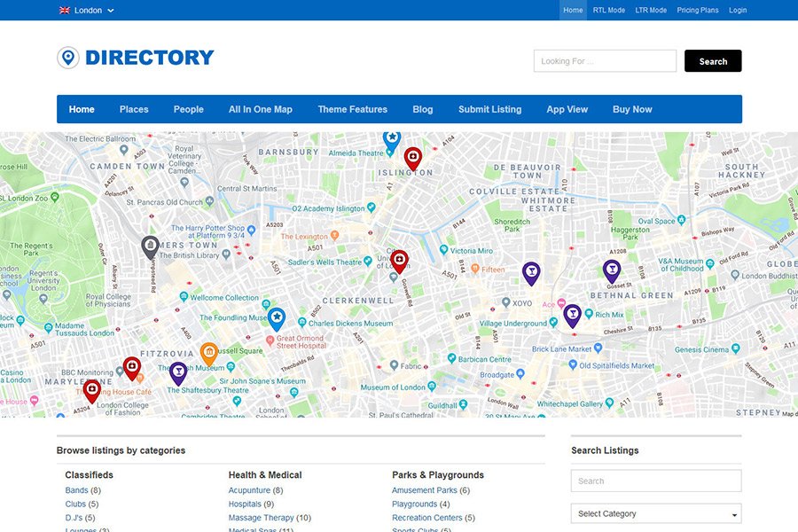Click the Wellcome Collection map pin
Viewport: 798px width, 532px height.
[x=184, y=297]
